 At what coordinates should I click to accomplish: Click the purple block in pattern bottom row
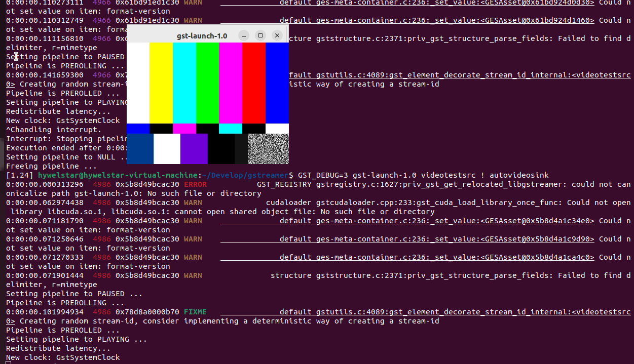click(194, 149)
